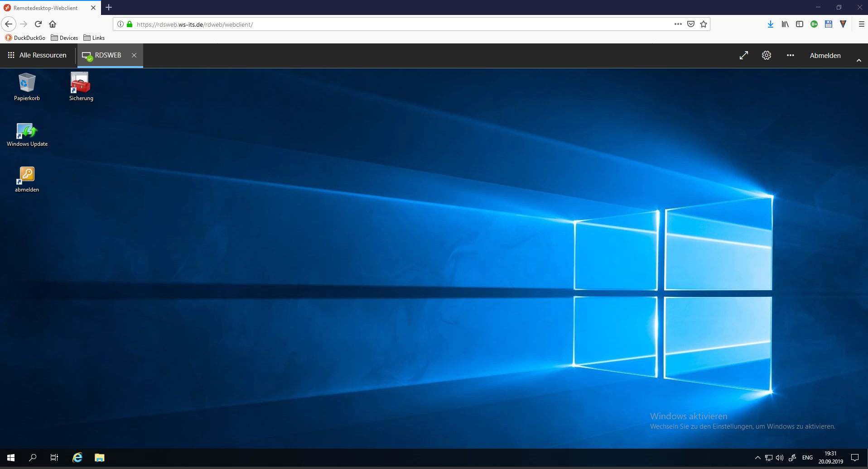The image size is (868, 469).
Task: Open the Library bookshelf icon
Action: 785,24
